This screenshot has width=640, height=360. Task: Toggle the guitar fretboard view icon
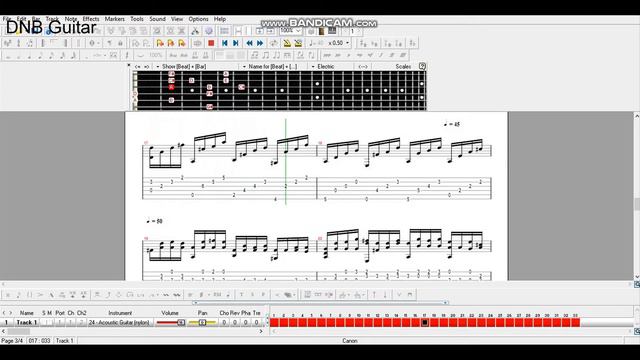tap(321, 31)
